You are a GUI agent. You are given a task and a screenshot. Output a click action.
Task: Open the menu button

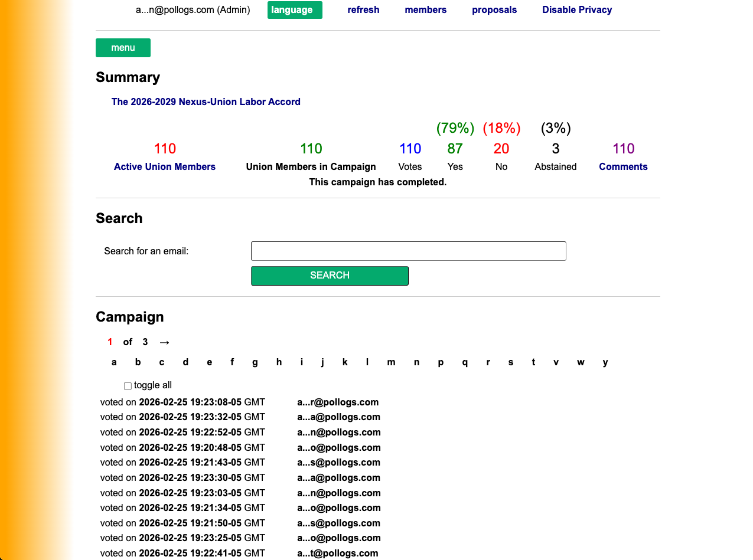tap(123, 48)
